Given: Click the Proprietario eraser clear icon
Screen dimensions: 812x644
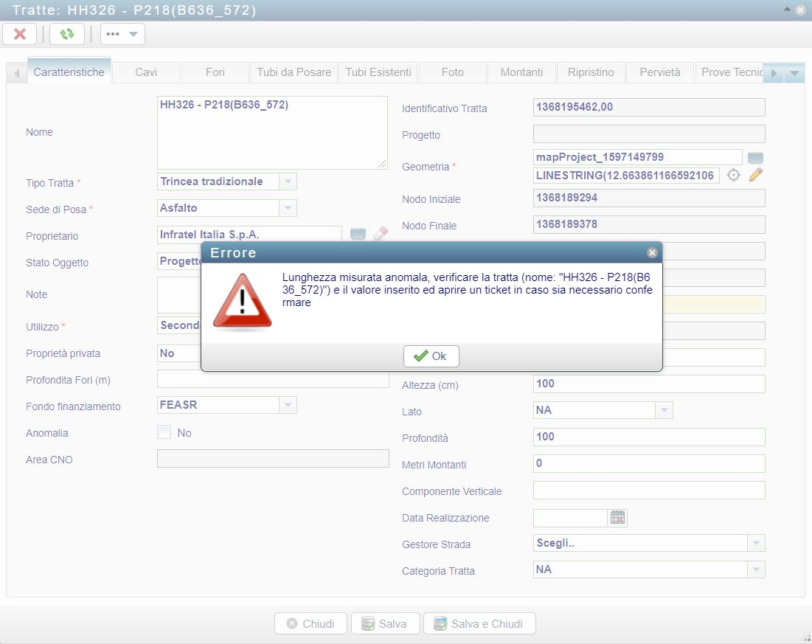Looking at the screenshot, I should coord(380,235).
